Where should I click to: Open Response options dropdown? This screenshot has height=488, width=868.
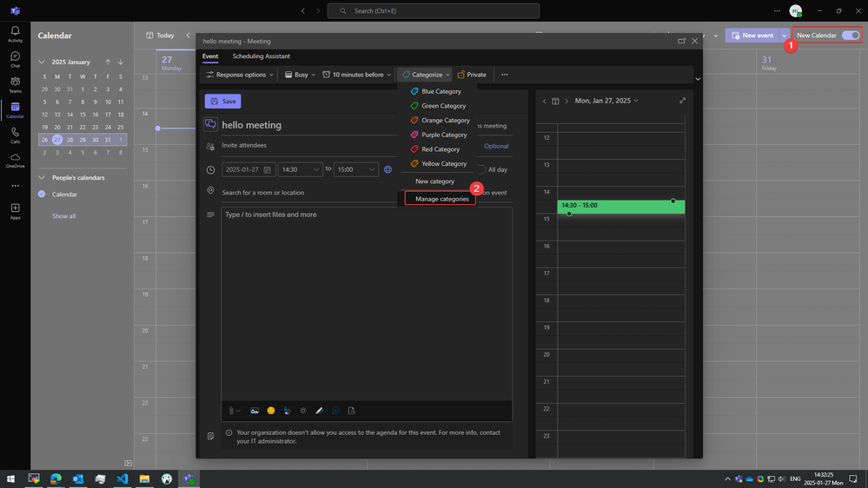239,75
